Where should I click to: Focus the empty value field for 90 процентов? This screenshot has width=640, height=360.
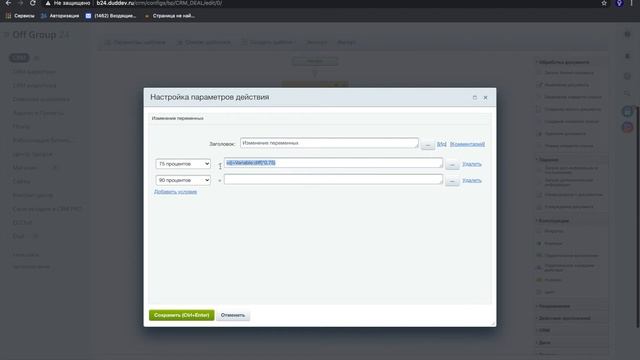point(333,179)
